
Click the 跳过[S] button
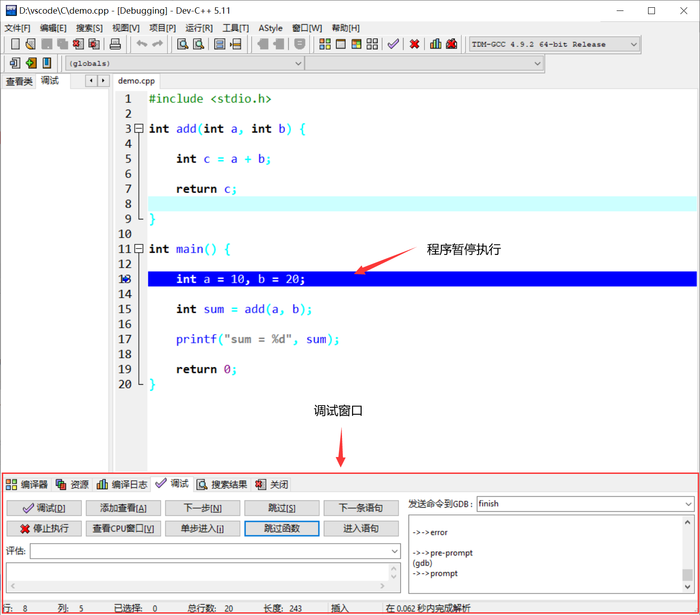coord(282,508)
